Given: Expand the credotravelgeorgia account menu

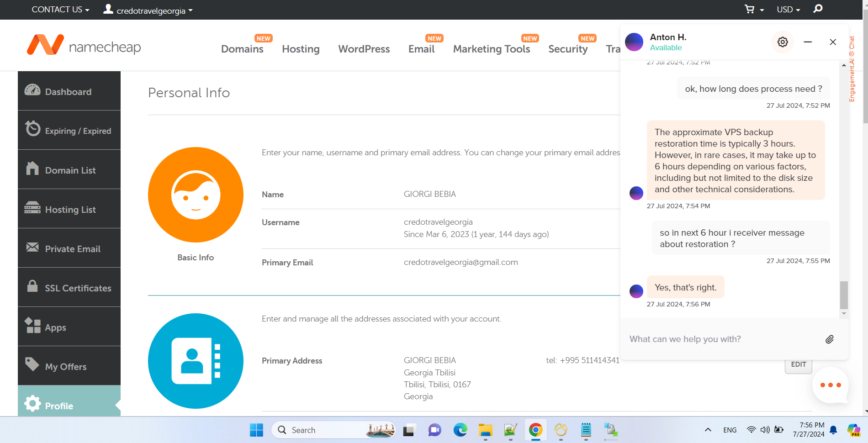Looking at the screenshot, I should [148, 10].
